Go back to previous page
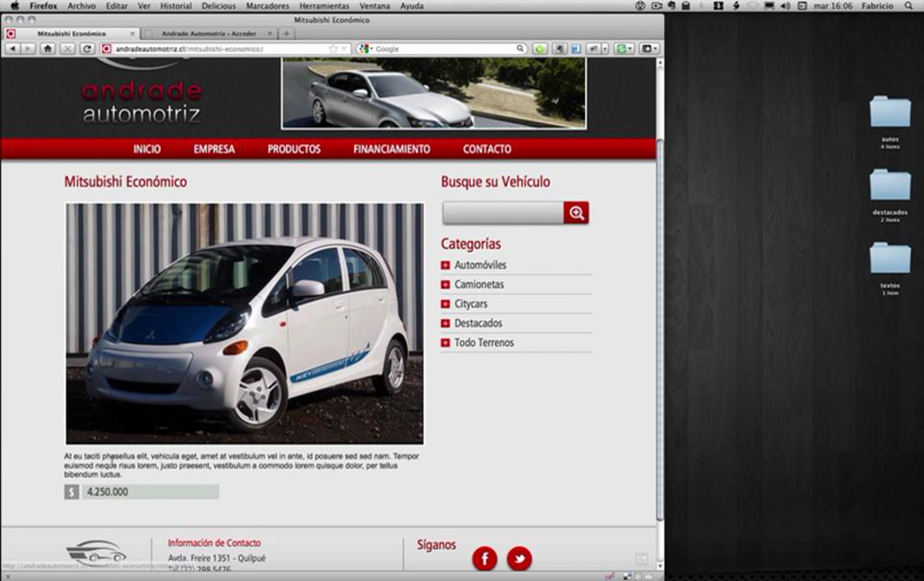This screenshot has width=924, height=581. click(13, 49)
